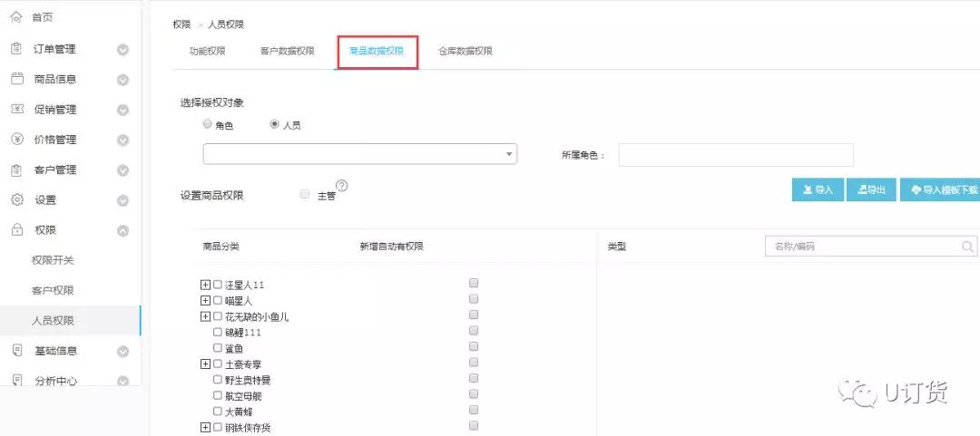Switch to the 客户数据权限 tab
Viewport: 980px width, 436px height.
pos(287,52)
